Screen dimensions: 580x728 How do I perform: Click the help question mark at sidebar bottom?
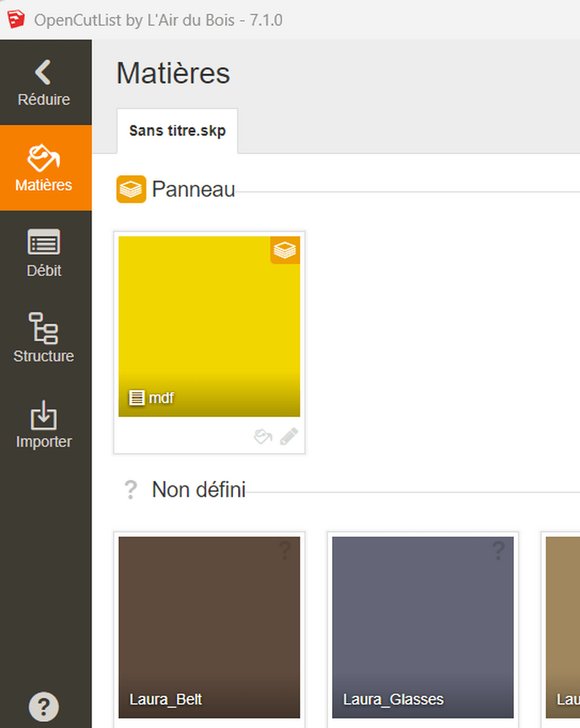[43, 707]
